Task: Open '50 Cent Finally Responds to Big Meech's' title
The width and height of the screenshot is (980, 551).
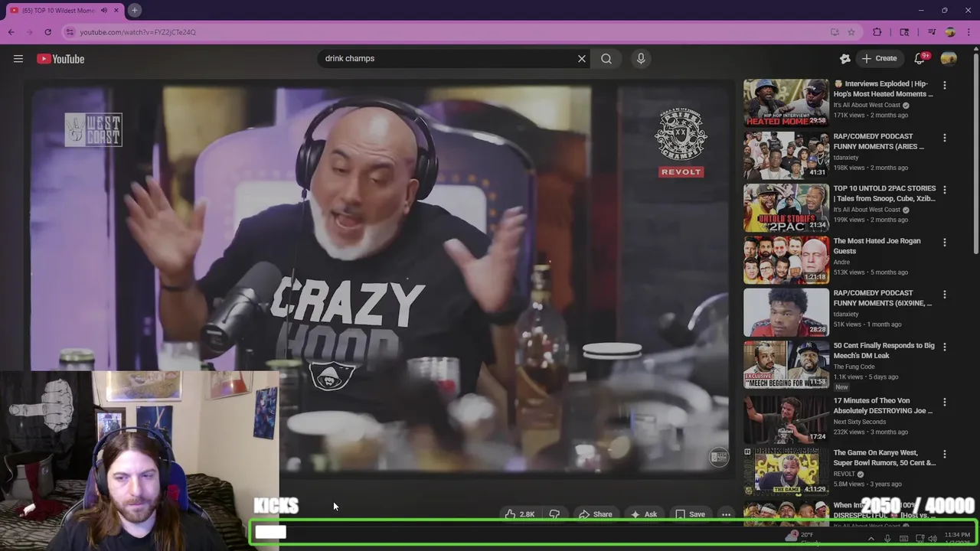Action: coord(884,350)
